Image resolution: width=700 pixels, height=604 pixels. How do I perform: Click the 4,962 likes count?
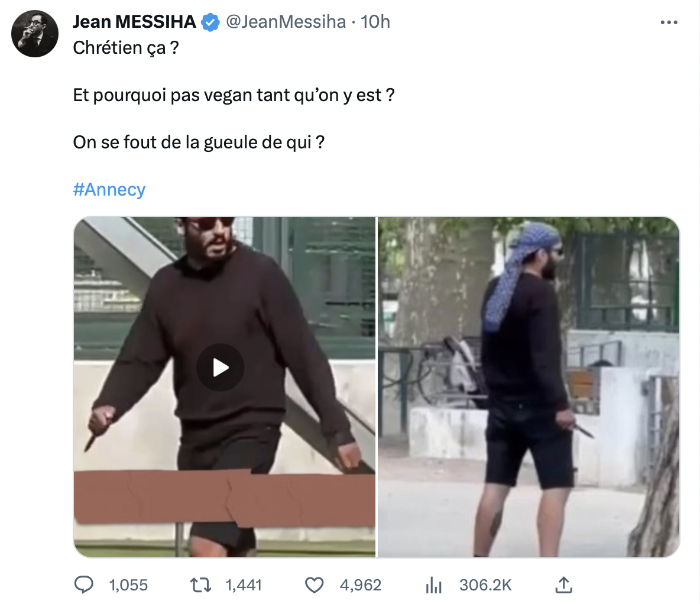pos(360,585)
